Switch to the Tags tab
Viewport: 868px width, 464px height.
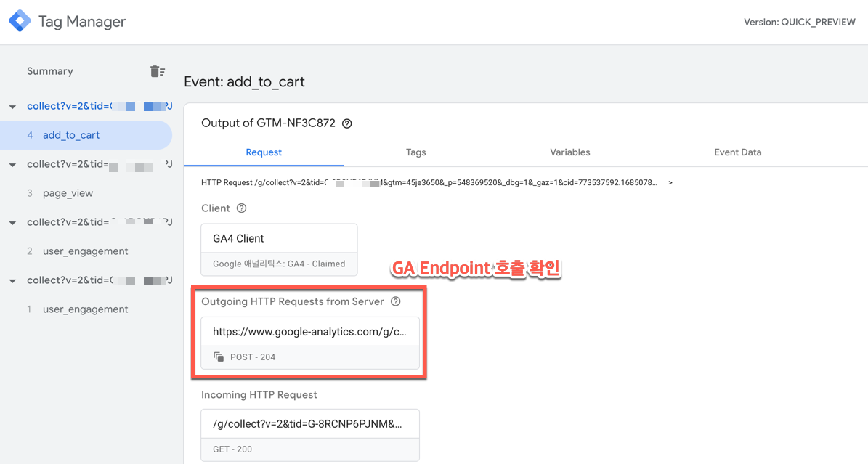point(415,152)
